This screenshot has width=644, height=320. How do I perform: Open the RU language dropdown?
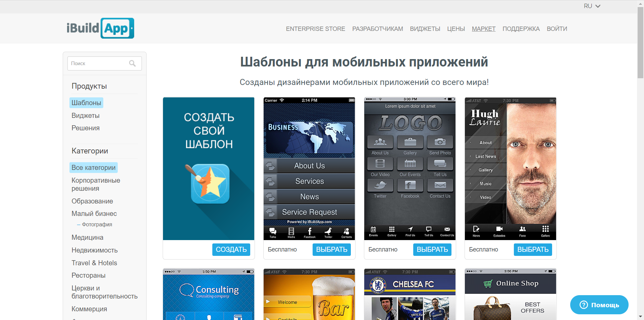592,6
